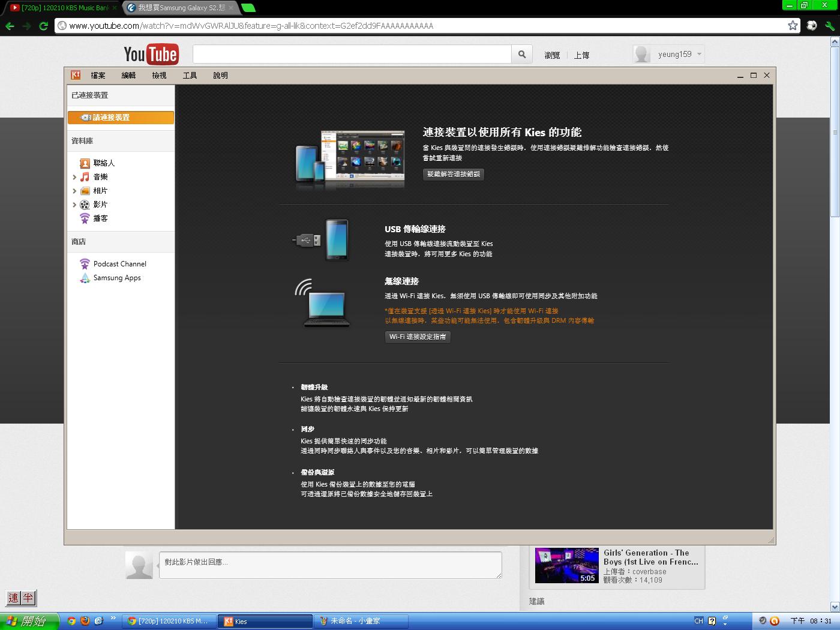This screenshot has width=840, height=630.
Task: Open the 檢視 menu in Kies
Action: pyautogui.click(x=159, y=76)
